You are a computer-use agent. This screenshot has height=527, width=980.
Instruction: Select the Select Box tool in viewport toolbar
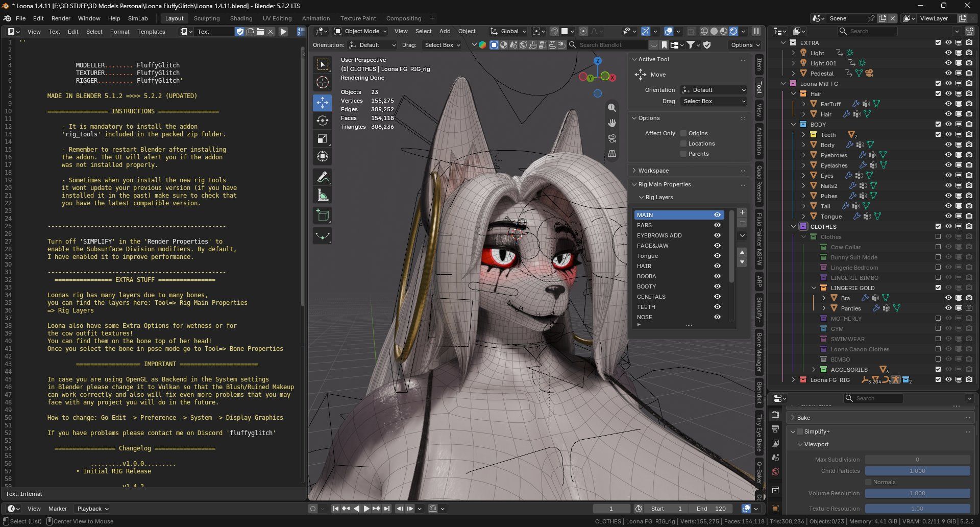[322, 64]
